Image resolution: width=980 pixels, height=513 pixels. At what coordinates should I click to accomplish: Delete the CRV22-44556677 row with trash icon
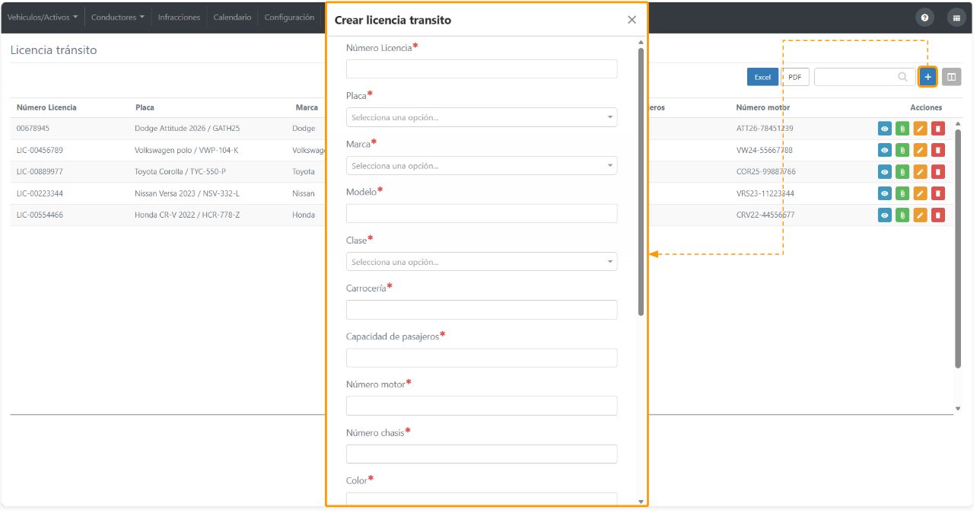938,215
